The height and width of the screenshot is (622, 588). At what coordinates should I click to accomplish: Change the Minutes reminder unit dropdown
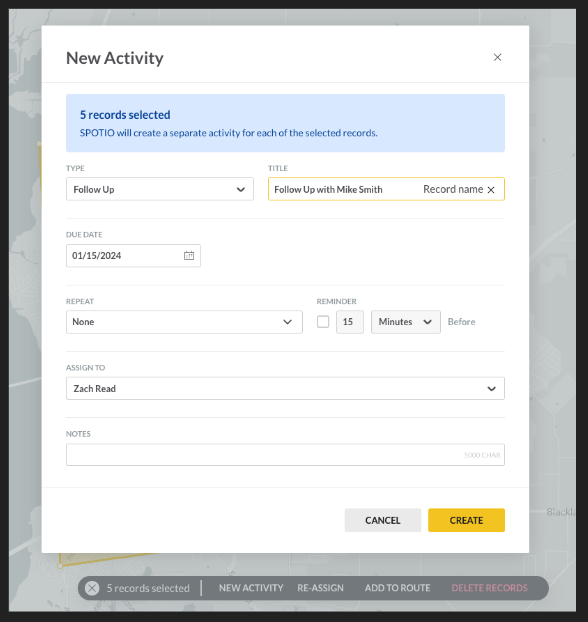point(405,322)
